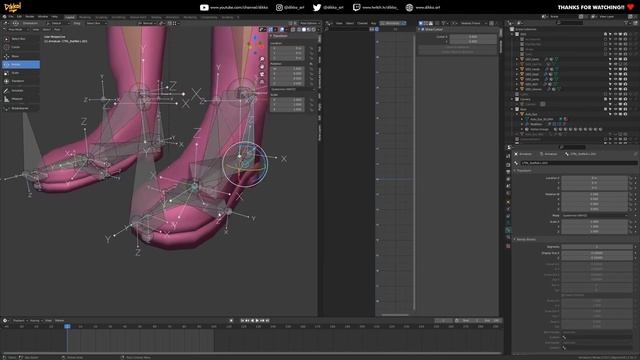Select the Scale tool
This screenshot has width=640, height=360.
(21, 73)
